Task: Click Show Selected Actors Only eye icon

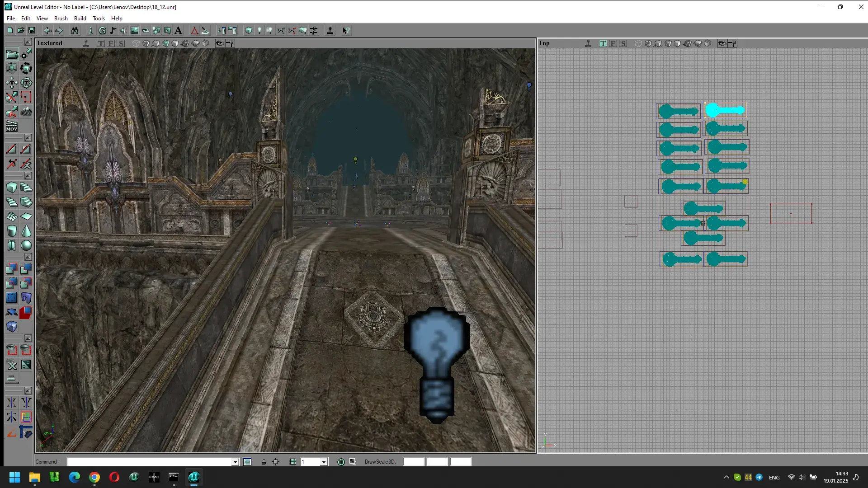Action: tap(12, 350)
